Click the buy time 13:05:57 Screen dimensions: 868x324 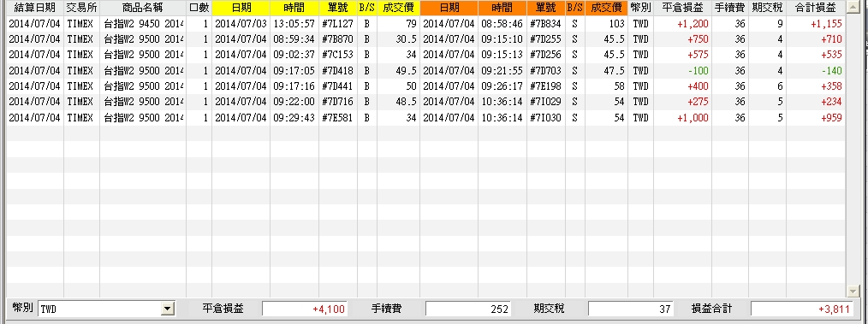coord(294,24)
